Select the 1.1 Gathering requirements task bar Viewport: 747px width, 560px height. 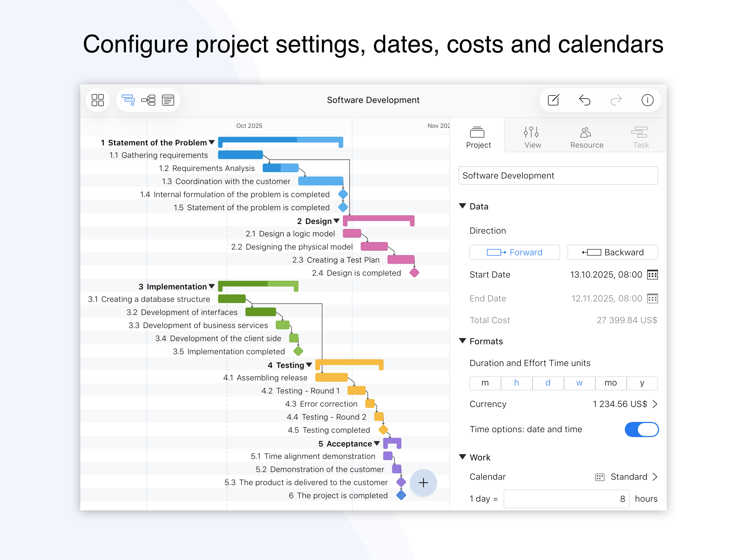pos(240,155)
